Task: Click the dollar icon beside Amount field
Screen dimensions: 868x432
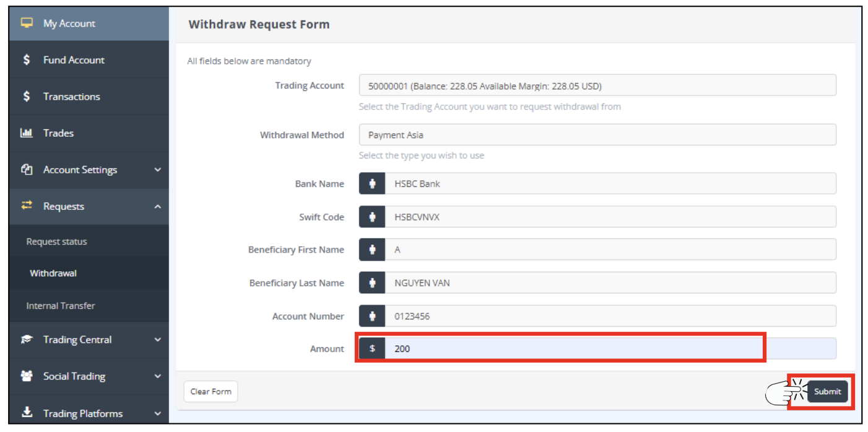Action: (372, 348)
